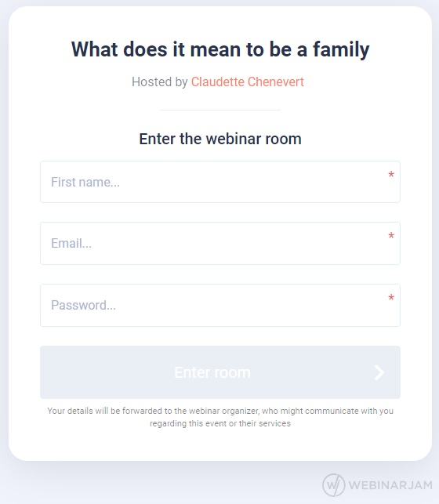Click the 'First name...' placeholder text

tap(85, 183)
